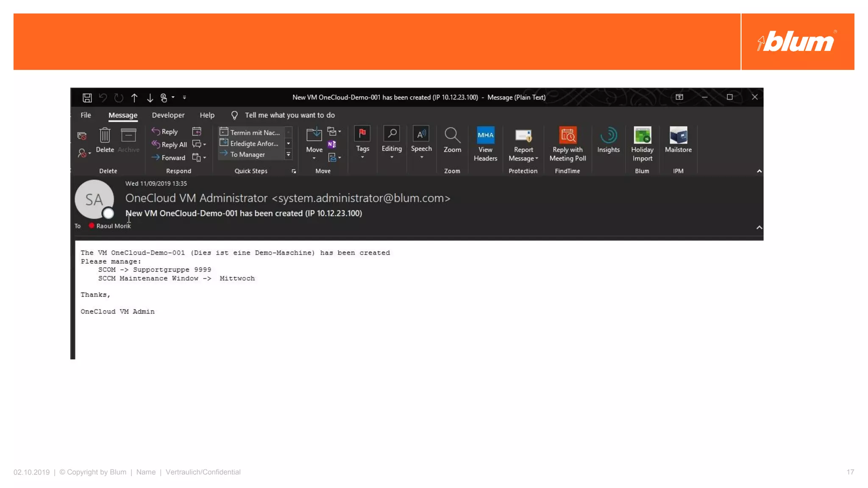Go to previous item up arrow
This screenshot has width=868, height=488.
(x=134, y=98)
